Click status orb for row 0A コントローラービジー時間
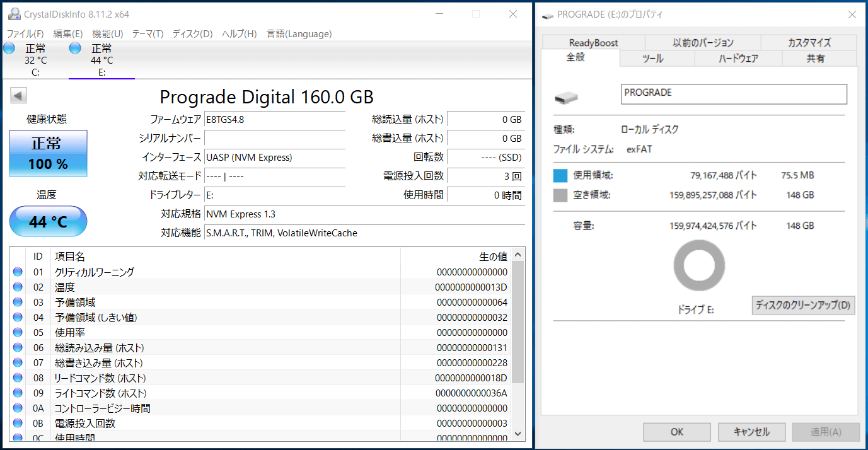 18,408
